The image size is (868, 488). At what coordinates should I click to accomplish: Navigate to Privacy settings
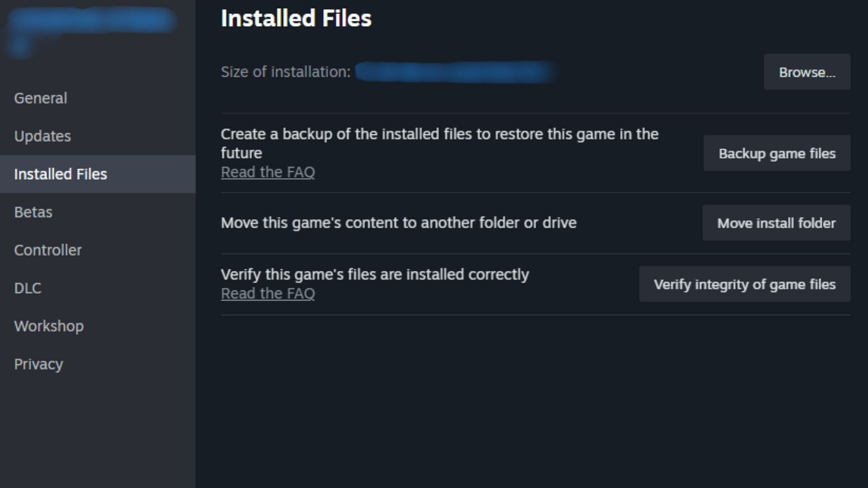click(39, 364)
